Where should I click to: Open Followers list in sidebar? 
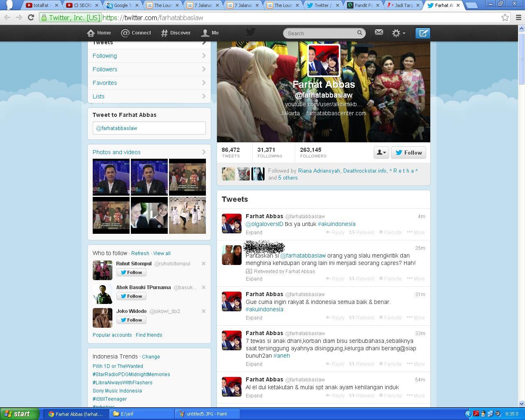tap(149, 69)
